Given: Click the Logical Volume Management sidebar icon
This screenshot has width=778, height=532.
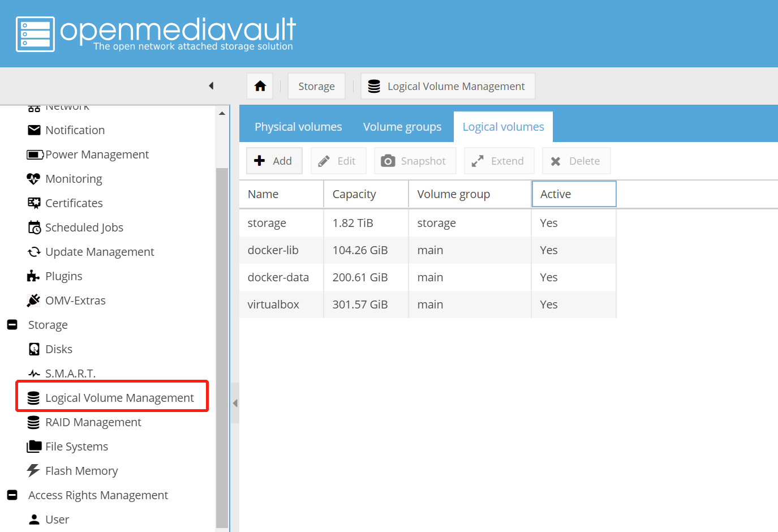Looking at the screenshot, I should [33, 398].
